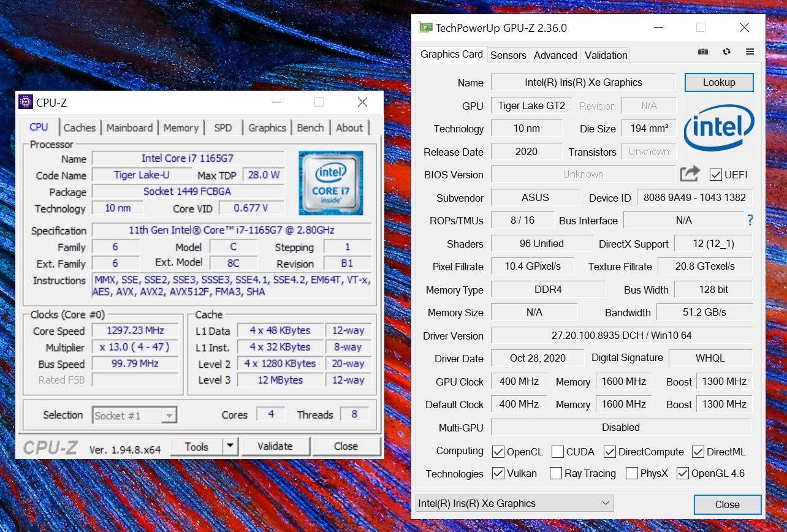Select the CPU tab in CPU-Z
This screenshot has height=532, width=787.
tap(39, 127)
